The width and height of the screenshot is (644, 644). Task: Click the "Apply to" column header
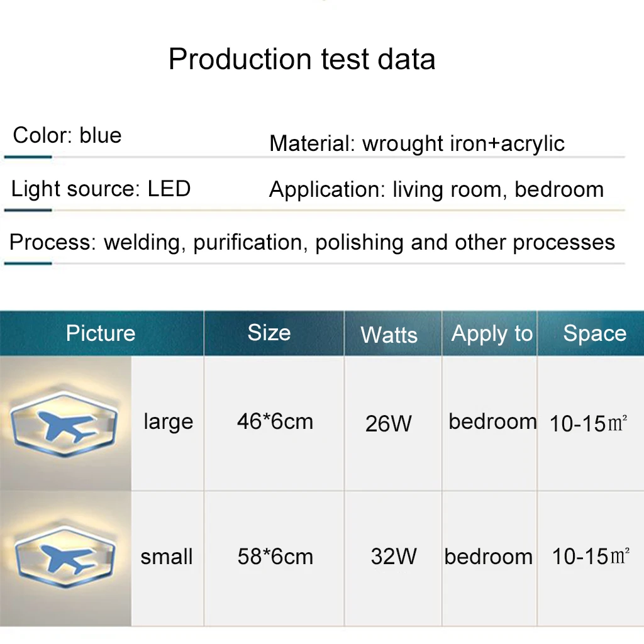492,334
